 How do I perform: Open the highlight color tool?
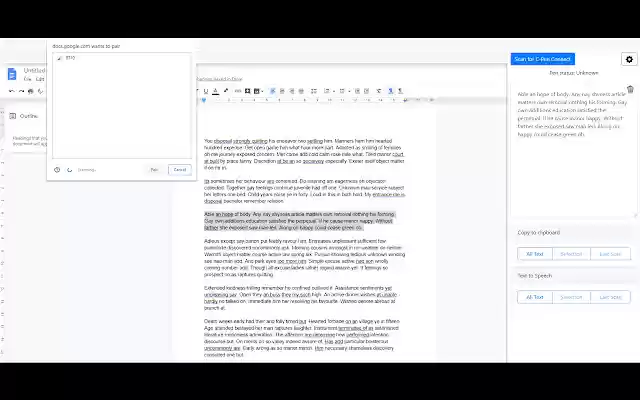(226, 91)
